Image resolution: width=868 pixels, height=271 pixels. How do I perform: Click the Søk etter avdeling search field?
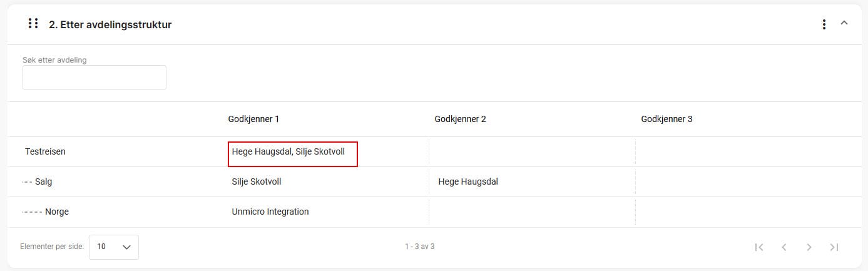94,78
